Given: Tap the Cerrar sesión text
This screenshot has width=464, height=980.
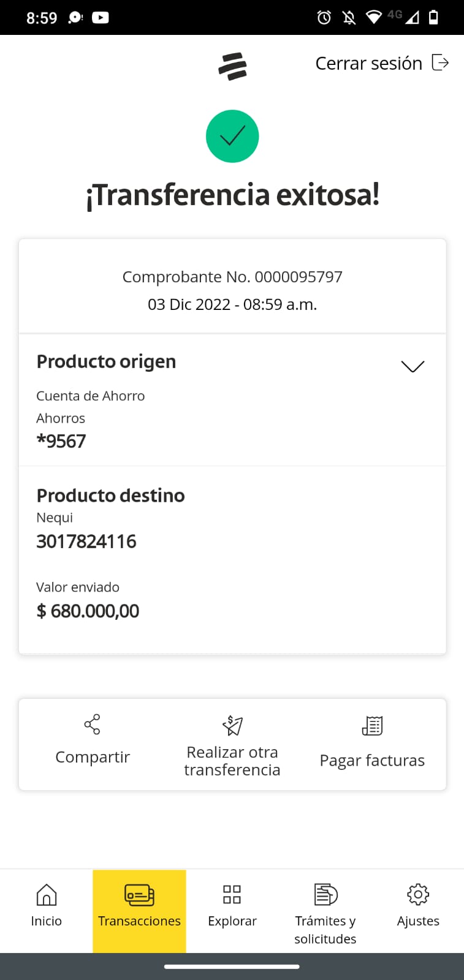Looking at the screenshot, I should [368, 63].
